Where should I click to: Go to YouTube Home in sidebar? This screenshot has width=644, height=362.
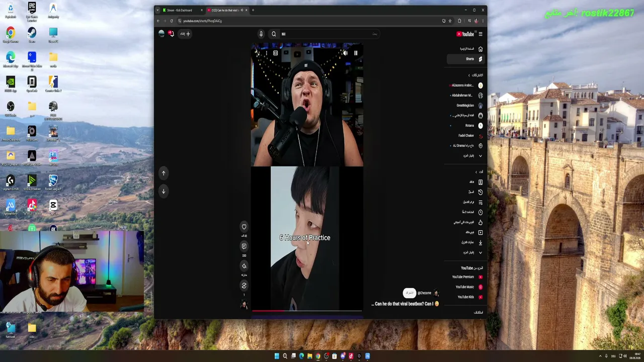(x=465, y=49)
